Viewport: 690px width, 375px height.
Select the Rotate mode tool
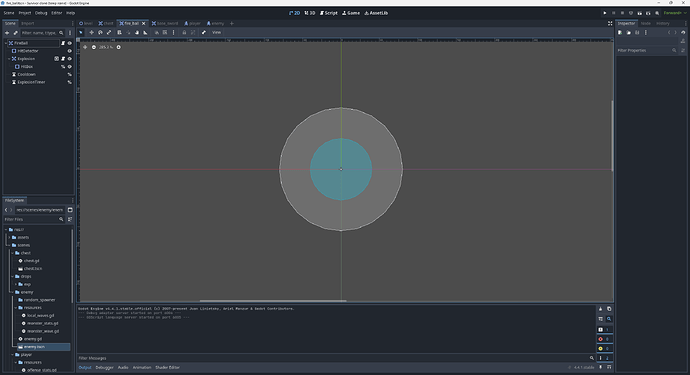[x=100, y=33]
